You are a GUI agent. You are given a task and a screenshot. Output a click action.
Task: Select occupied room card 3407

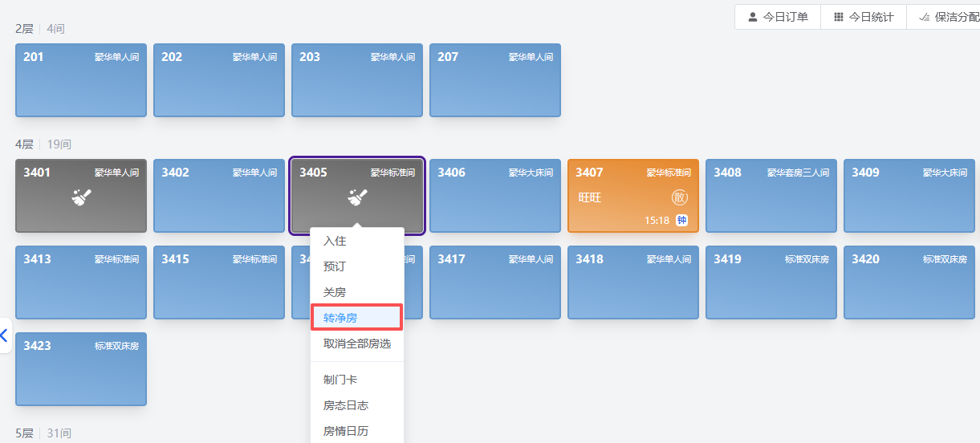[x=633, y=196]
